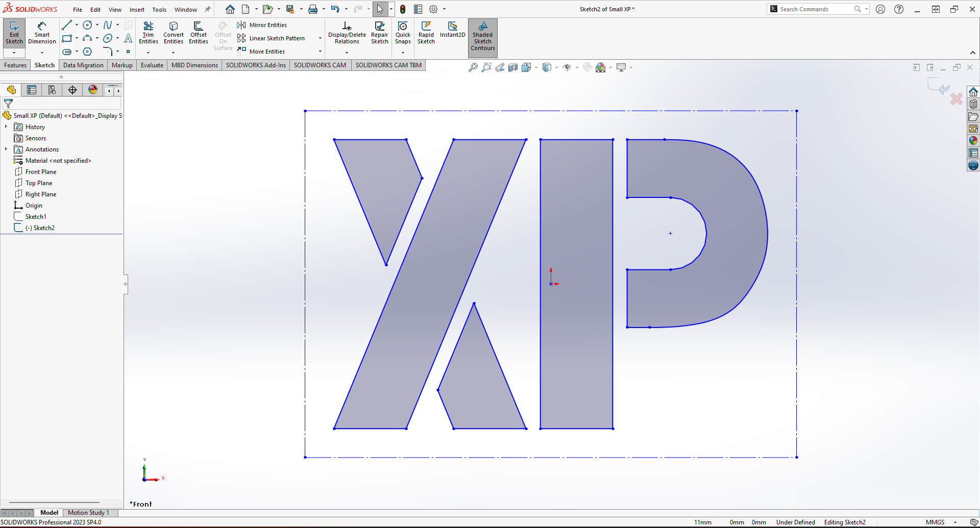This screenshot has height=528, width=980.
Task: Click the Exit Sketch button
Action: tap(14, 33)
